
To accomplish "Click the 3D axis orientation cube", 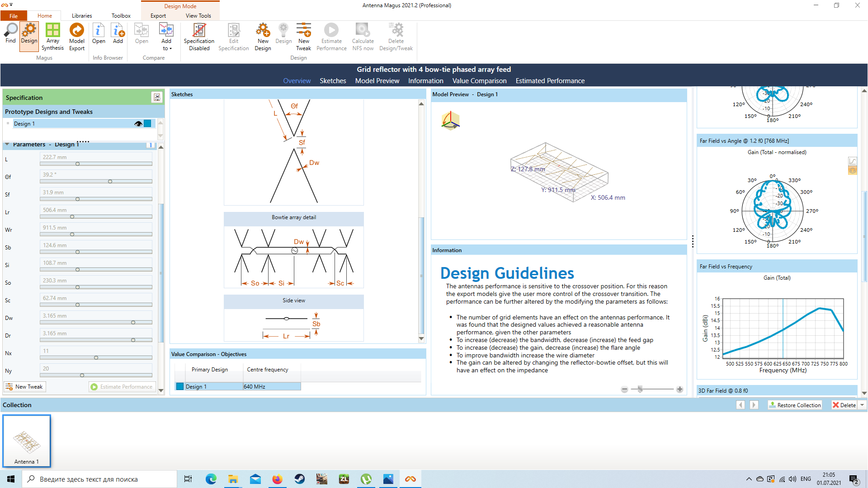I will [x=450, y=121].
